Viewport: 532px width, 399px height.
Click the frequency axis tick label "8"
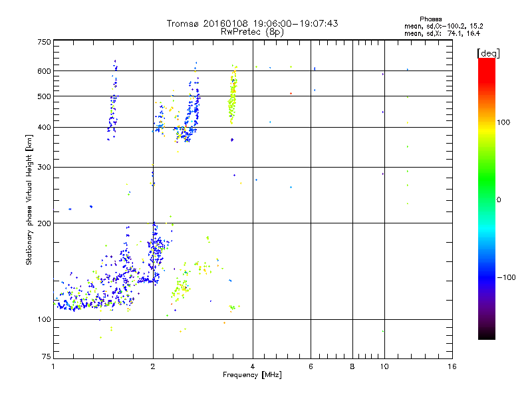[x=352, y=366]
